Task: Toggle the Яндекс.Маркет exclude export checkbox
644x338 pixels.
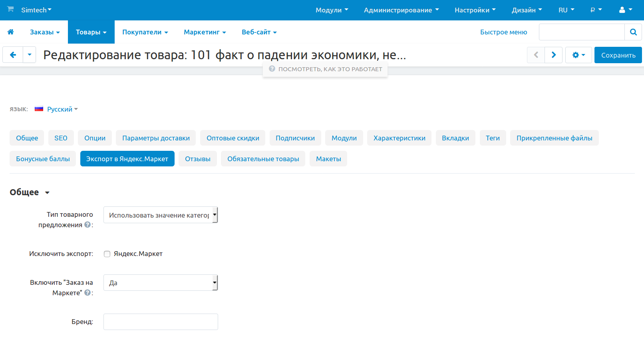Action: tap(107, 254)
